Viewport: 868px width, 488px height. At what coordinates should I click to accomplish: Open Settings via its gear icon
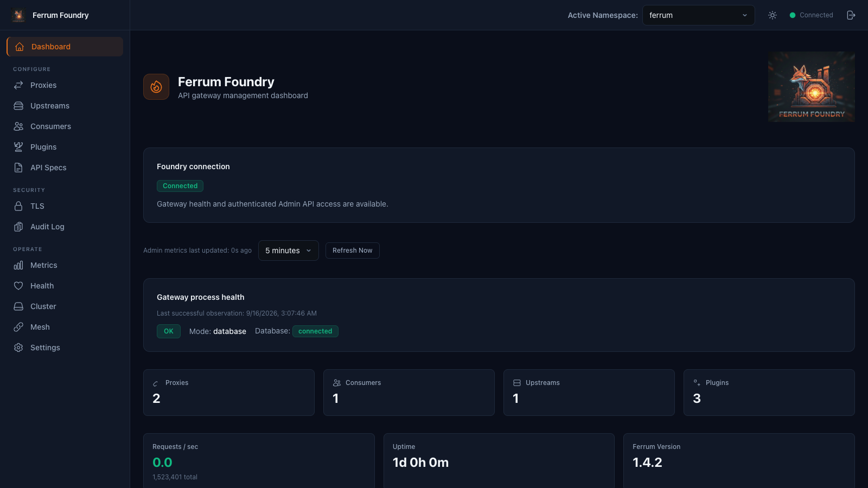coord(18,348)
